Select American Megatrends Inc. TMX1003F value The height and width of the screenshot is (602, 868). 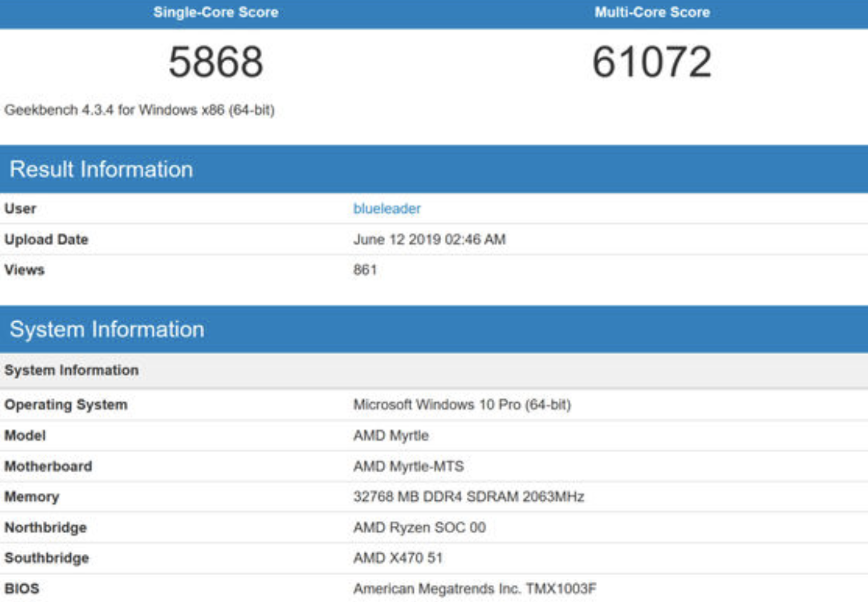click(474, 589)
